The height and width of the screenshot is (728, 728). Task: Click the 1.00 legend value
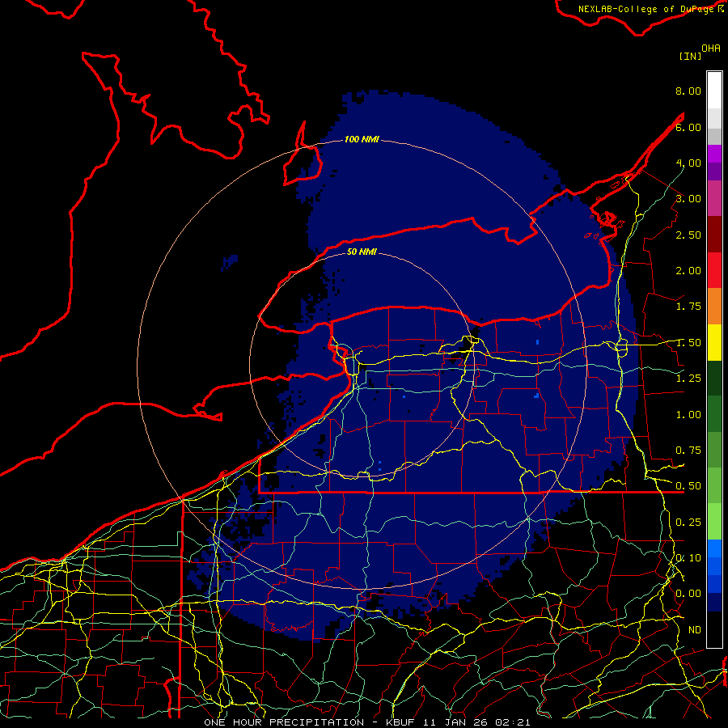[x=688, y=415]
